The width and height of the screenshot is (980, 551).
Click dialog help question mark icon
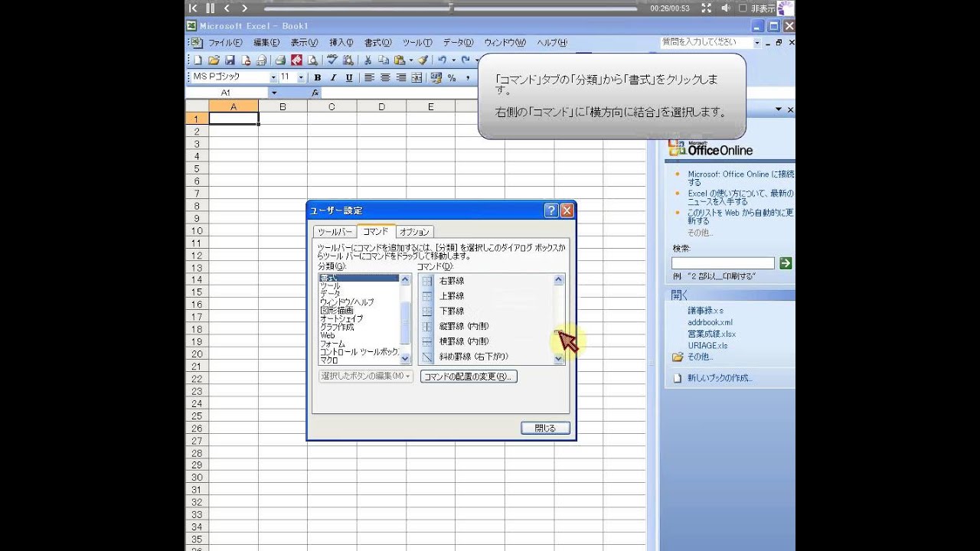(551, 210)
